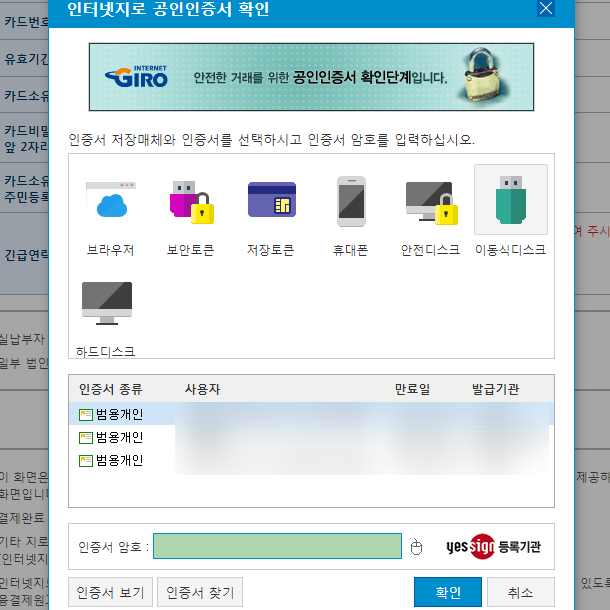
Task: Focus the 인증서 암호 password field
Action: 277,546
